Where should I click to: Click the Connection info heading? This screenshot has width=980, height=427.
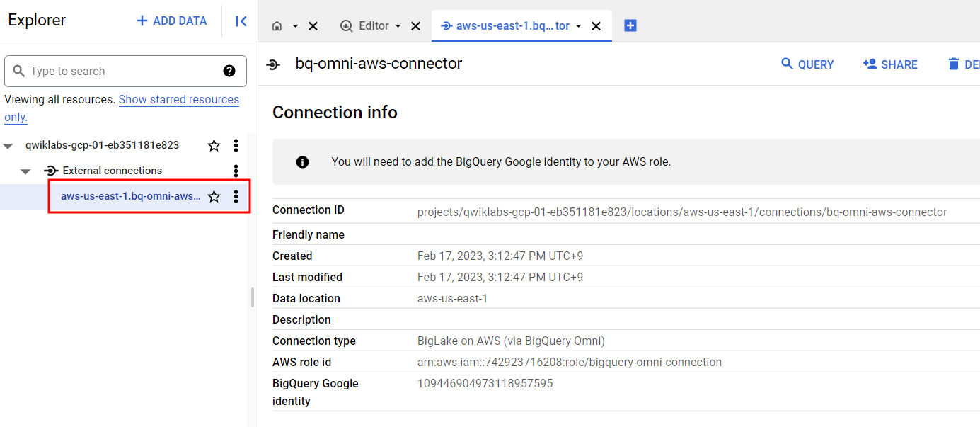click(335, 113)
